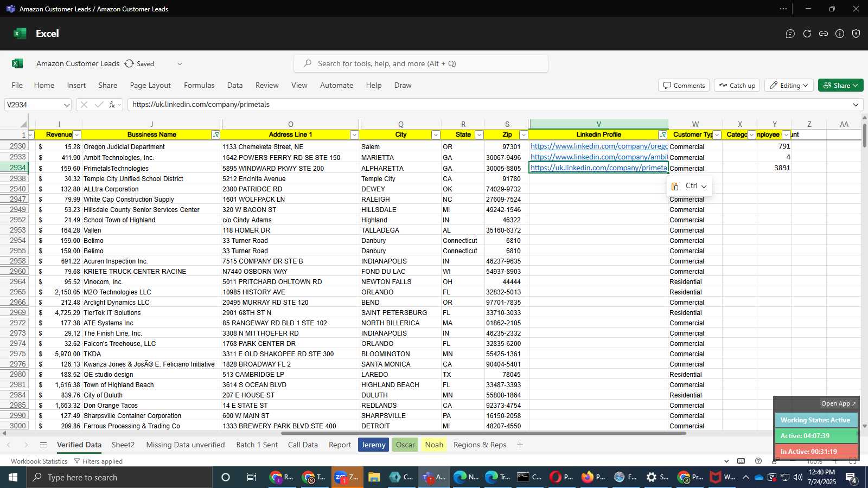Open the Business Name filter dropdown
This screenshot has width=868, height=488.
coord(216,135)
